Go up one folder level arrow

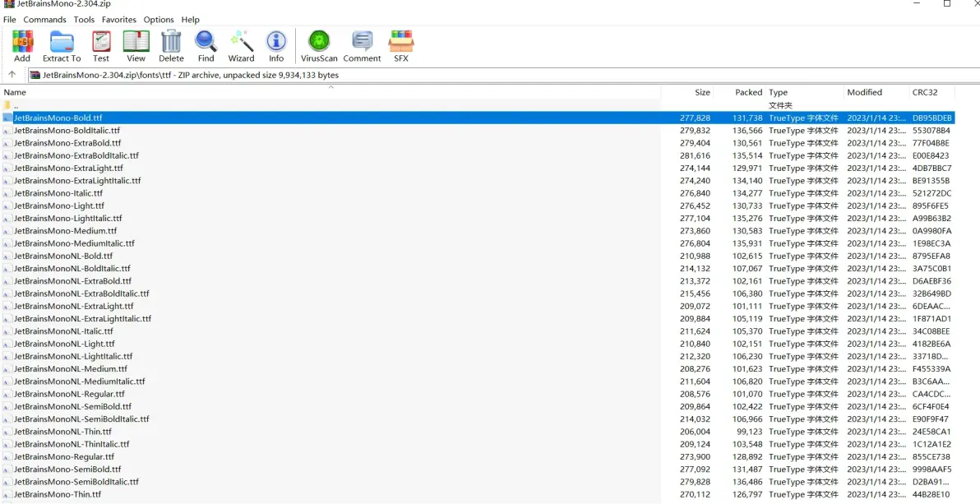(x=12, y=75)
